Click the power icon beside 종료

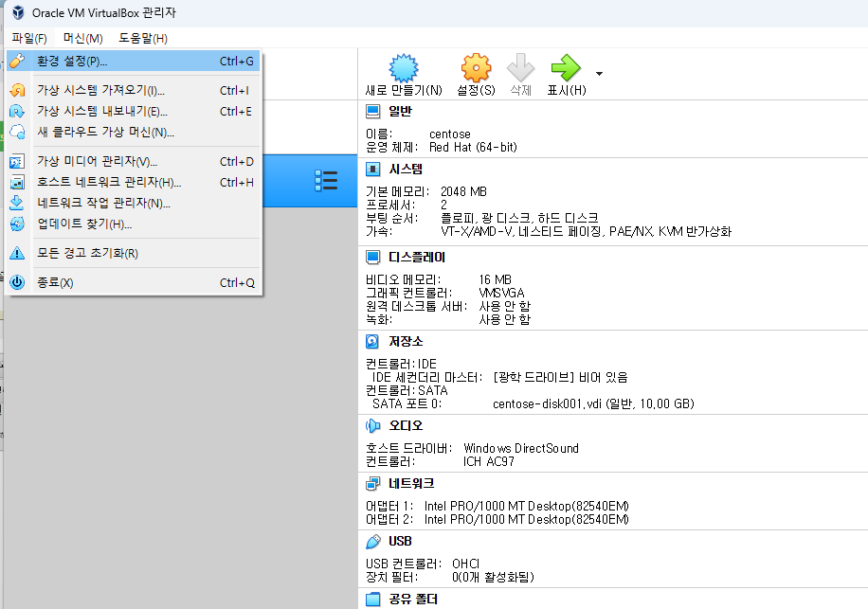click(17, 282)
